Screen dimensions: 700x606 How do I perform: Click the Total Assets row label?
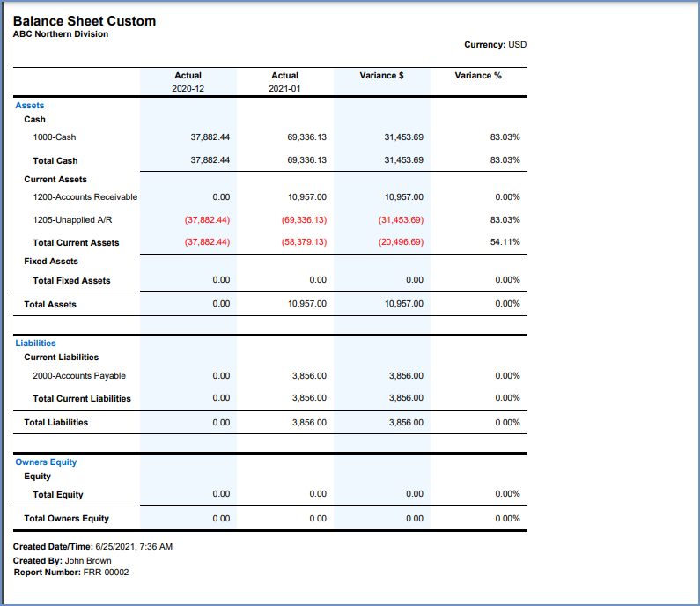coord(50,305)
